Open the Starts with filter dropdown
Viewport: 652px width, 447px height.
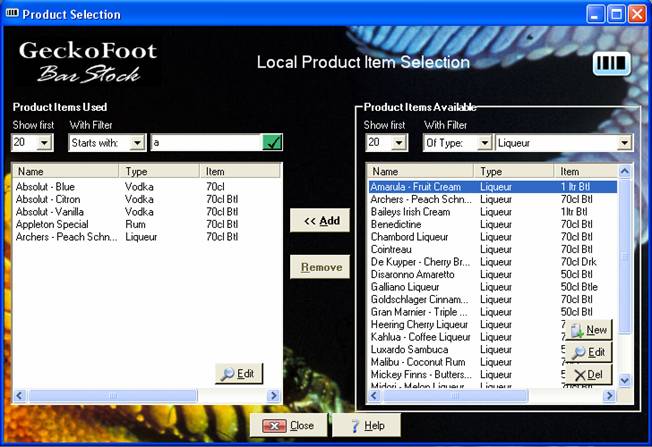[x=137, y=144]
